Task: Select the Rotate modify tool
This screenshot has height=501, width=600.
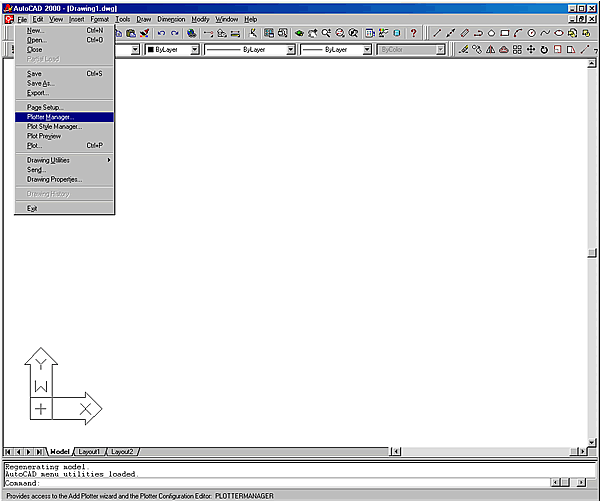Action: pos(544,49)
